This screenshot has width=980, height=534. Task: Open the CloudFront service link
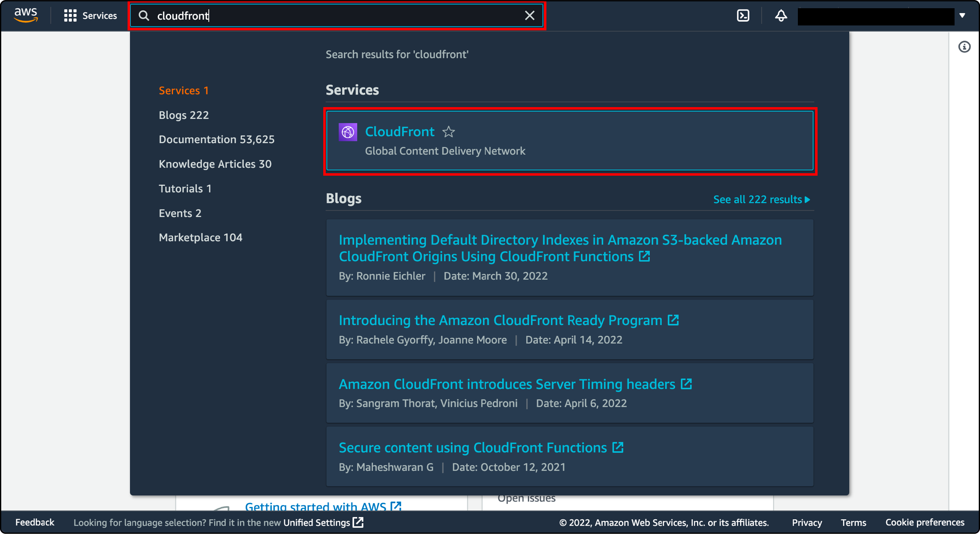(x=400, y=131)
